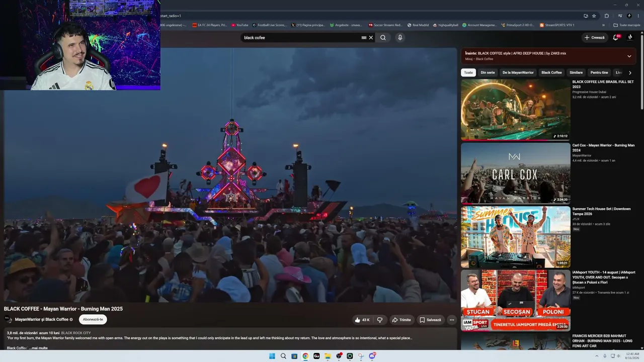Open the YouTube bookmark in bookmarks bar
Image resolution: width=644 pixels, height=362 pixels.
click(x=240, y=25)
